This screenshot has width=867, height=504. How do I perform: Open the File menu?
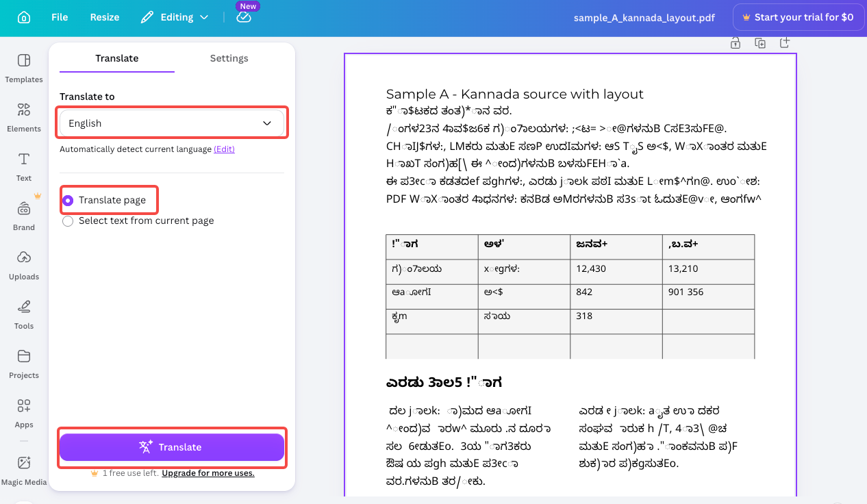pos(60,17)
